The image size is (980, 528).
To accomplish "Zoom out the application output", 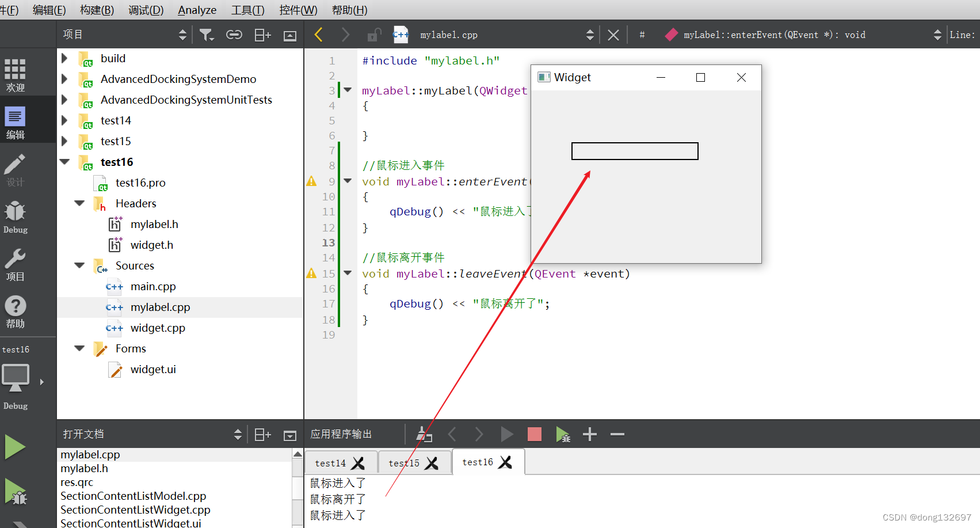I will click(617, 434).
